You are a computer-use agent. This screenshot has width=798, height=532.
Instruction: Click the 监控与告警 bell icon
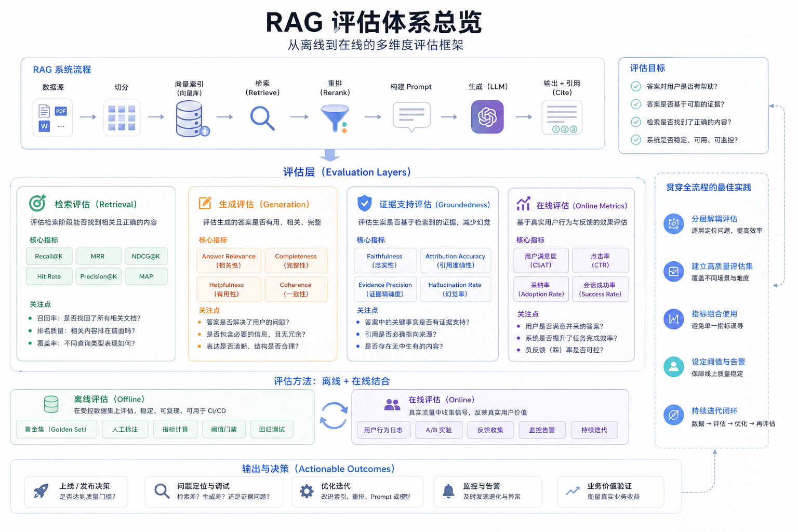(448, 491)
